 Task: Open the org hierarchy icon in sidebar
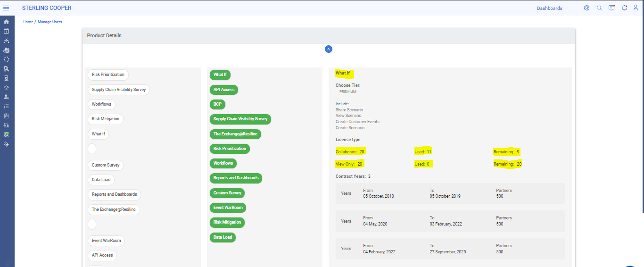tap(6, 41)
